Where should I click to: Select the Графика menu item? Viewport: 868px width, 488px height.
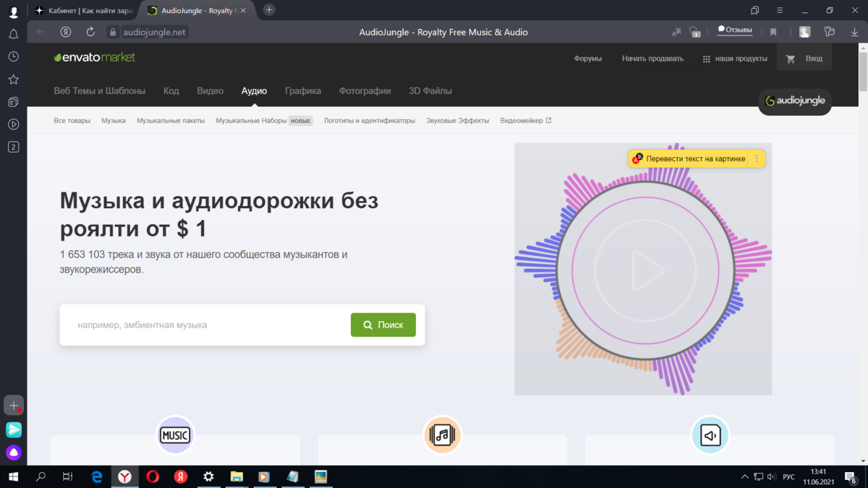pyautogui.click(x=303, y=91)
